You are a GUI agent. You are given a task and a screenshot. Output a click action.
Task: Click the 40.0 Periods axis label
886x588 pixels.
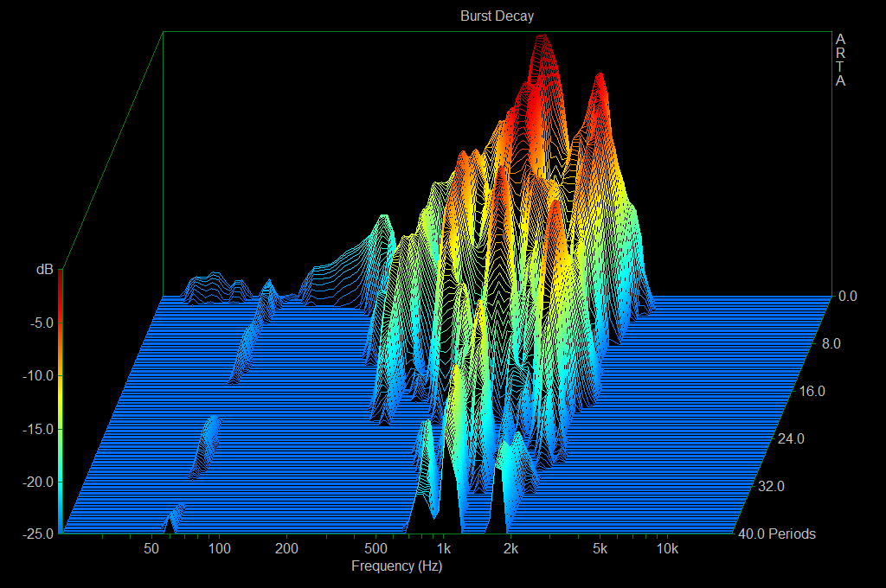coord(777,534)
